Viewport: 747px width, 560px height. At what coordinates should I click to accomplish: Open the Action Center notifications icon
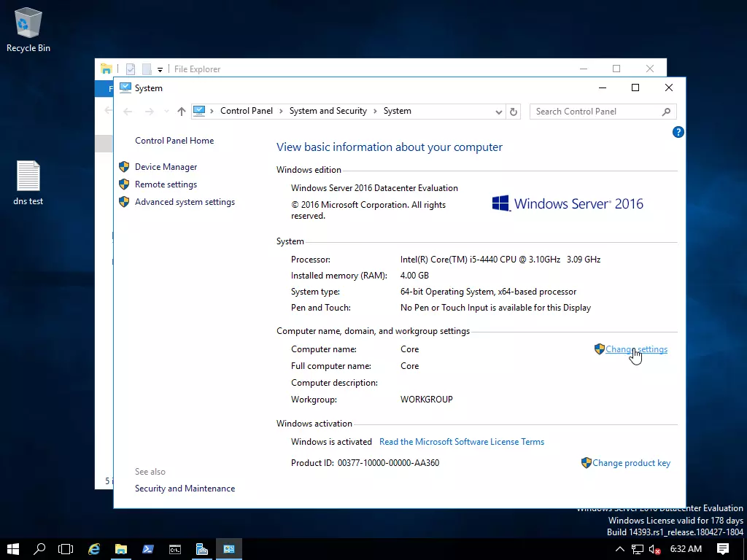(723, 549)
